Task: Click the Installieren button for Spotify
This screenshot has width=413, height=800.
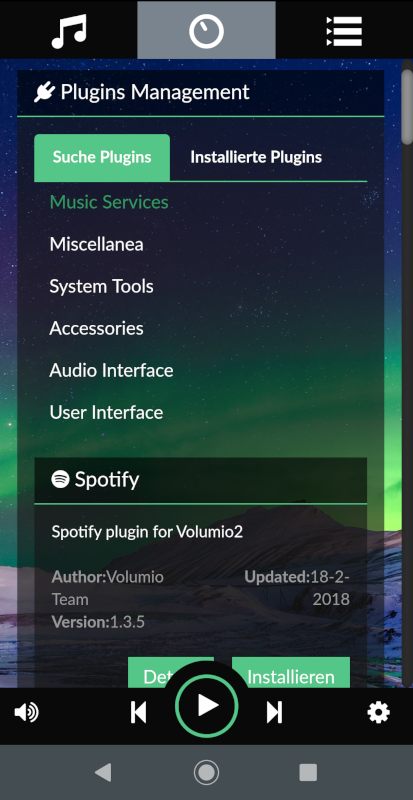Action: coord(291,672)
